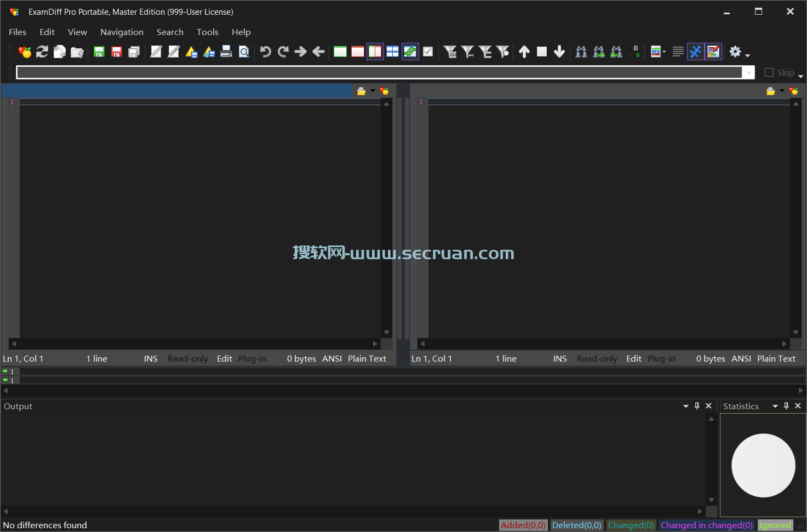Show only the second pane (red)
Viewport: 807px width, 532px height.
pos(358,52)
